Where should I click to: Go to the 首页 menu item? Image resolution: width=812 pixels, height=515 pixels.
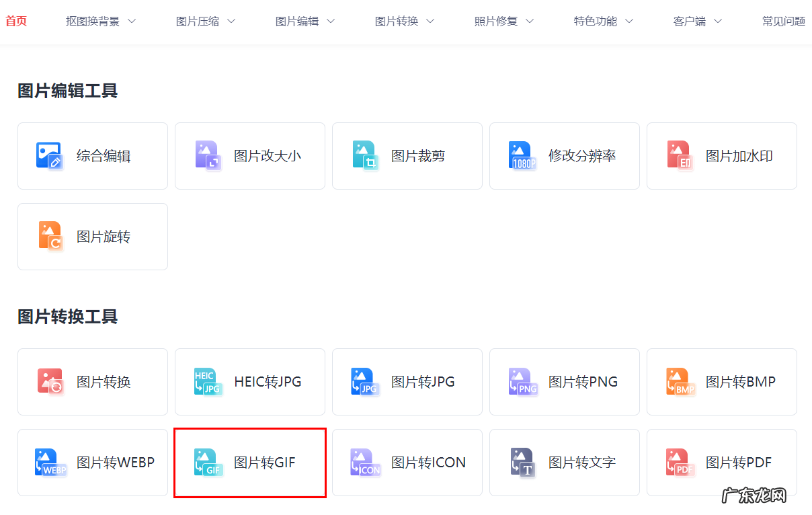pyautogui.click(x=15, y=21)
